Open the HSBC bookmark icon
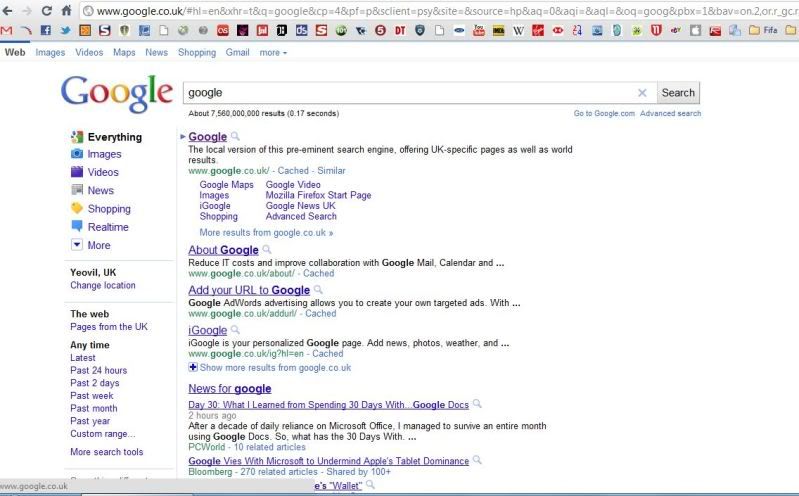The height and width of the screenshot is (496, 799). pos(558,31)
